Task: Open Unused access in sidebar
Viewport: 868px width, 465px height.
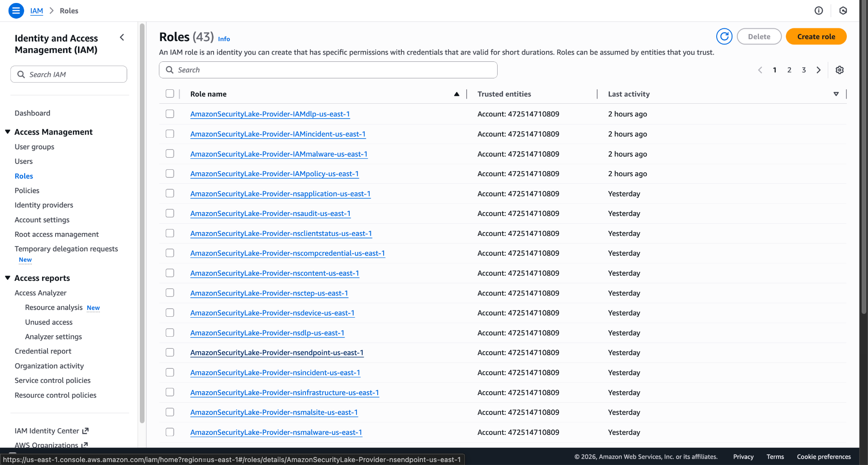Action: tap(49, 322)
